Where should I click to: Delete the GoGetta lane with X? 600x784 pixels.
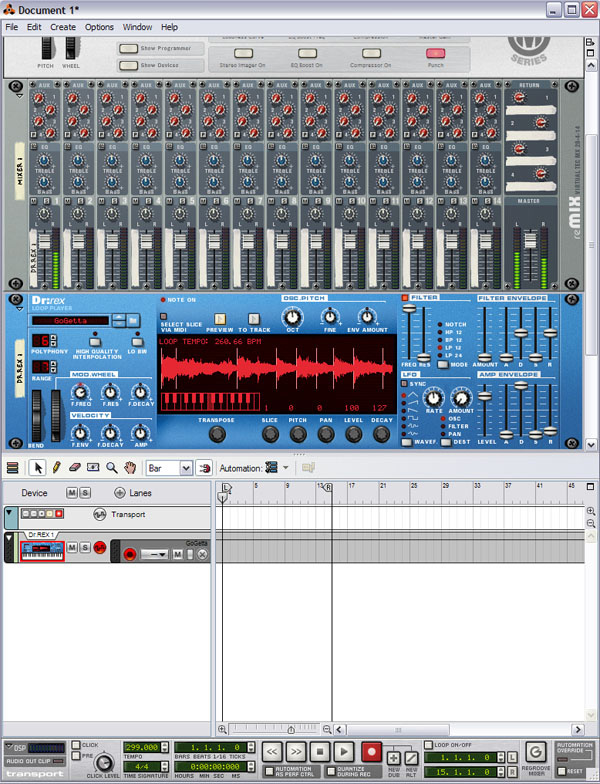[x=202, y=554]
